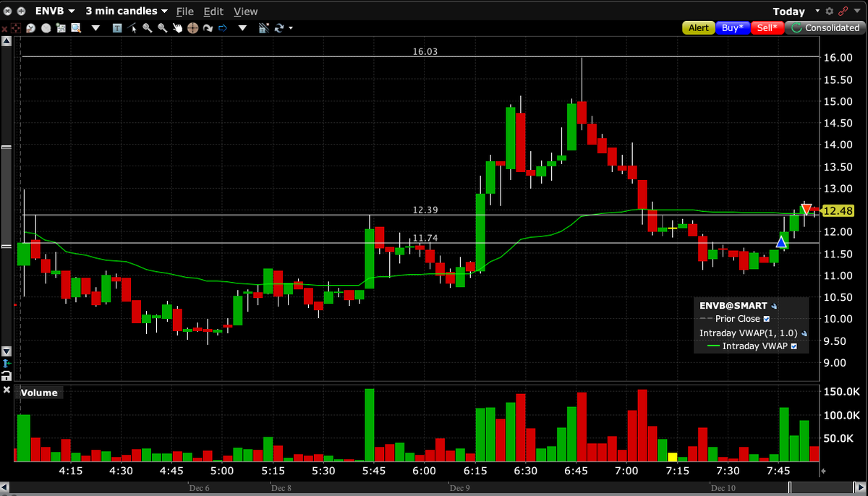
Task: Click the Dec 6 date marker
Action: (x=199, y=487)
